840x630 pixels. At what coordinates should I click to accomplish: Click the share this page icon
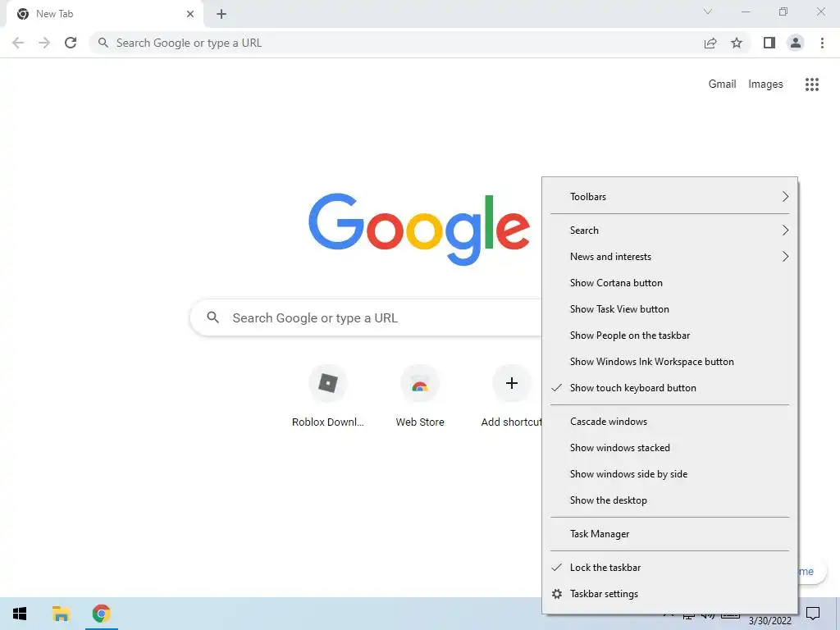(710, 43)
